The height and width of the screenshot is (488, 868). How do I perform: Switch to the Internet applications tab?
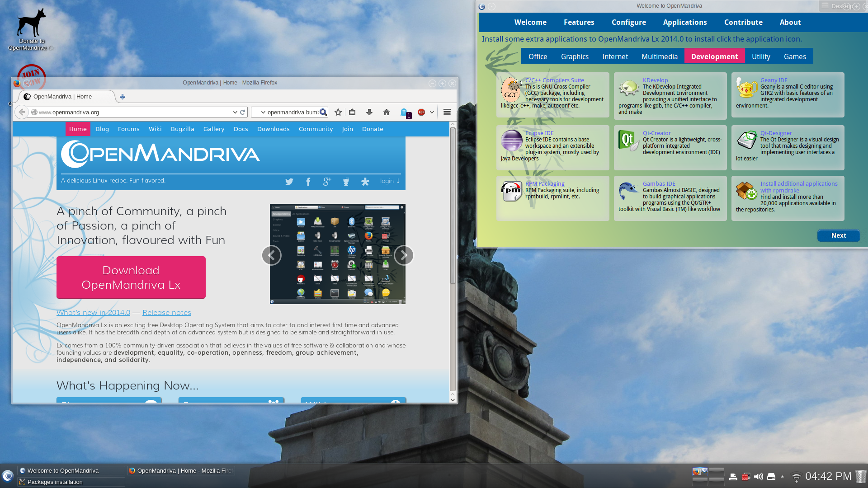coord(615,56)
